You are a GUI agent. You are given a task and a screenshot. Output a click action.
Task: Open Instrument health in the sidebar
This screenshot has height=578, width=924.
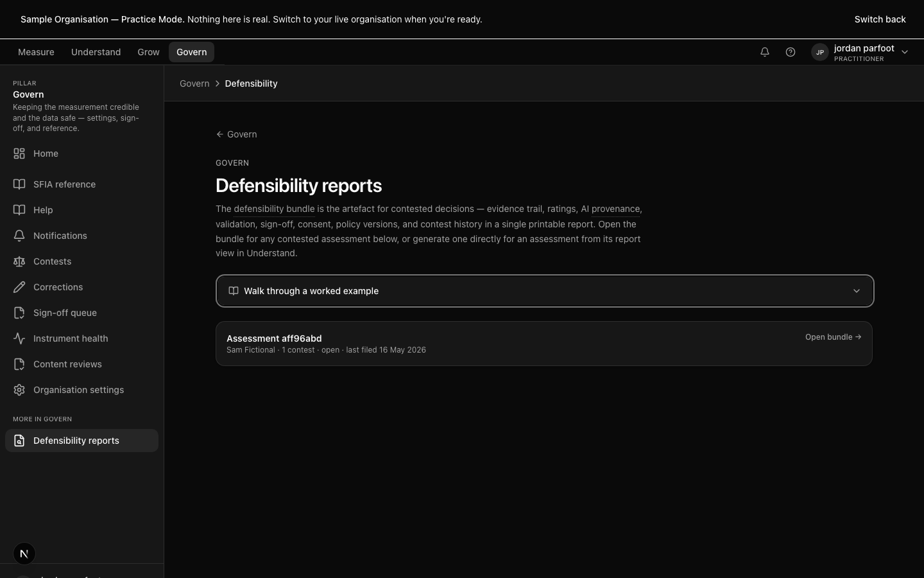pyautogui.click(x=81, y=338)
